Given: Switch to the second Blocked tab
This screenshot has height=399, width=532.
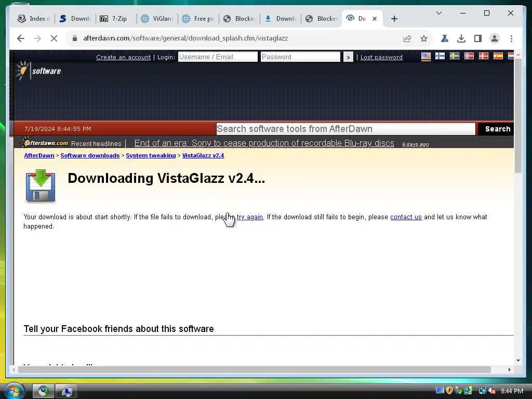Looking at the screenshot, I should point(322,19).
